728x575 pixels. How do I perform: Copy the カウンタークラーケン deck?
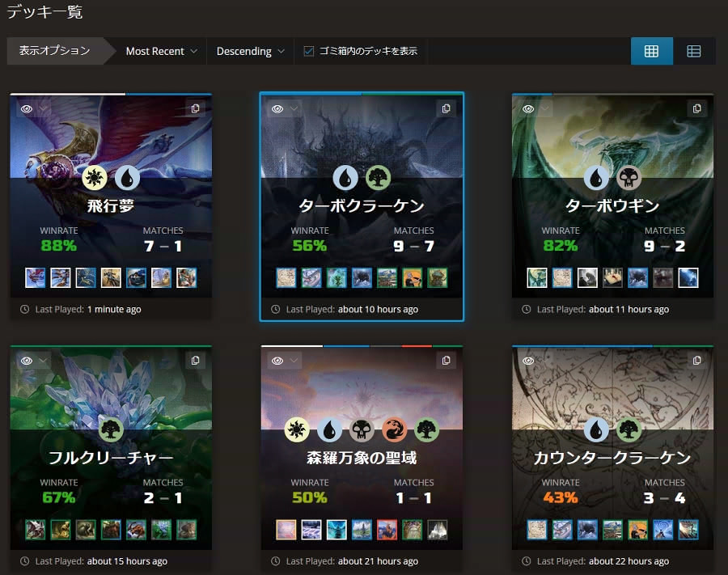[697, 361]
